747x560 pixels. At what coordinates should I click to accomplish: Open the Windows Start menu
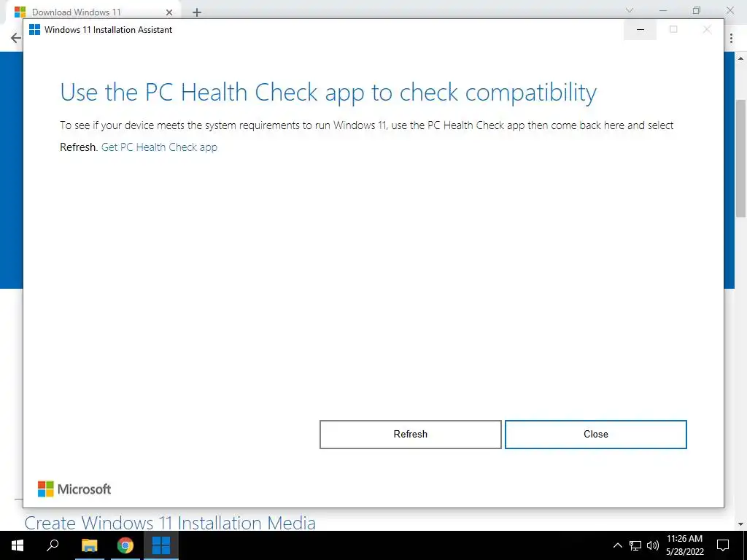(18, 545)
